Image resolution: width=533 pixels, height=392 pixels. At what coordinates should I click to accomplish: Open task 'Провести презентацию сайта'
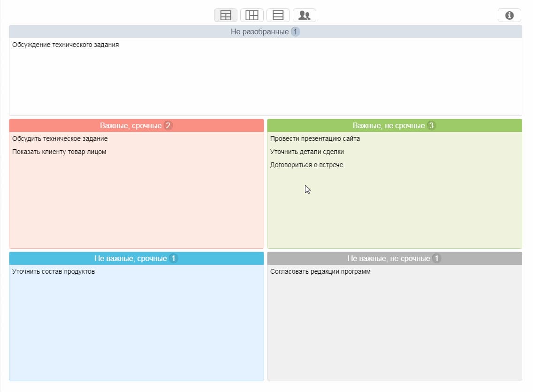315,139
